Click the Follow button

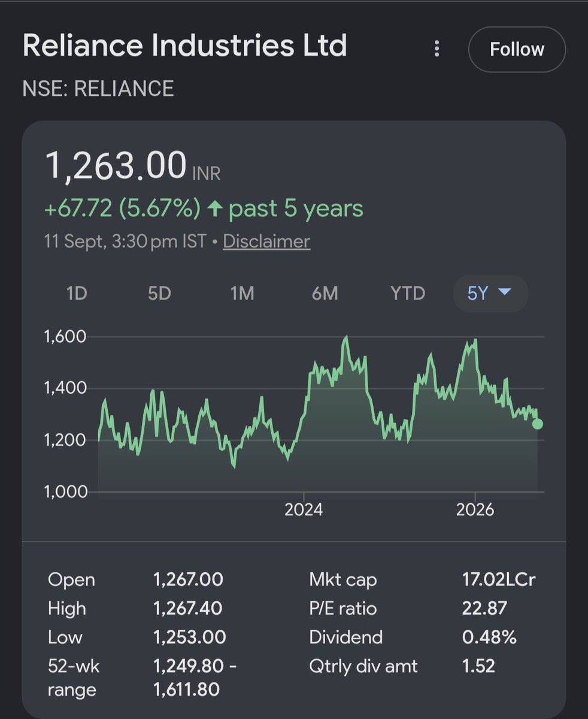[517, 49]
